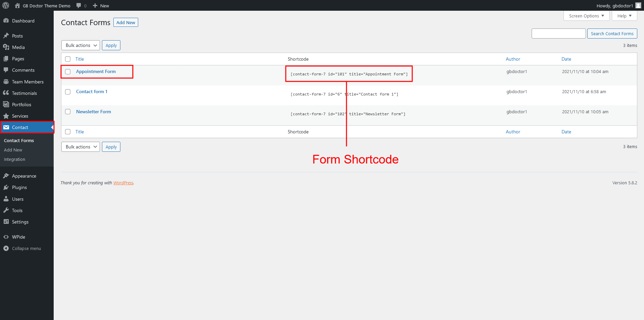Open the Integration submenu item
644x320 pixels.
click(x=14, y=159)
